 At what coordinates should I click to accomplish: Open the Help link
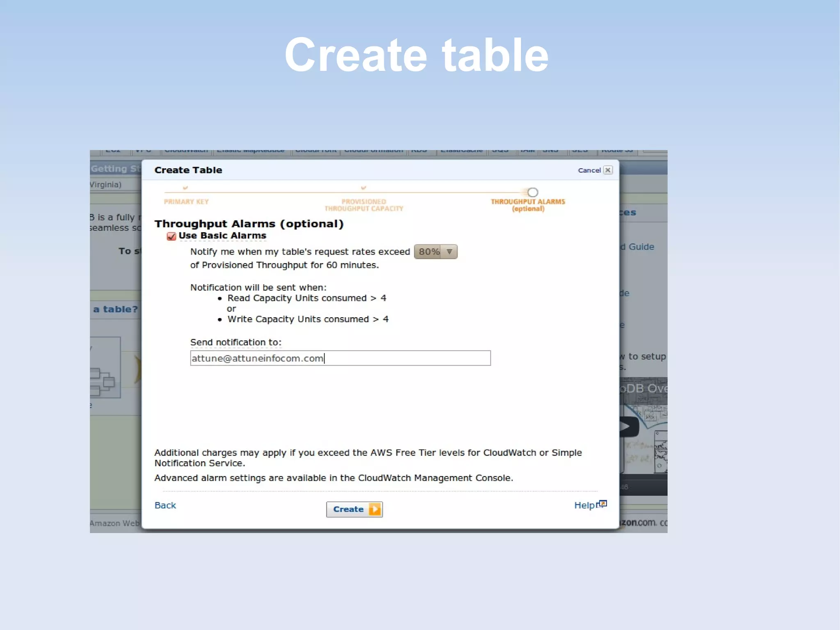click(x=584, y=505)
